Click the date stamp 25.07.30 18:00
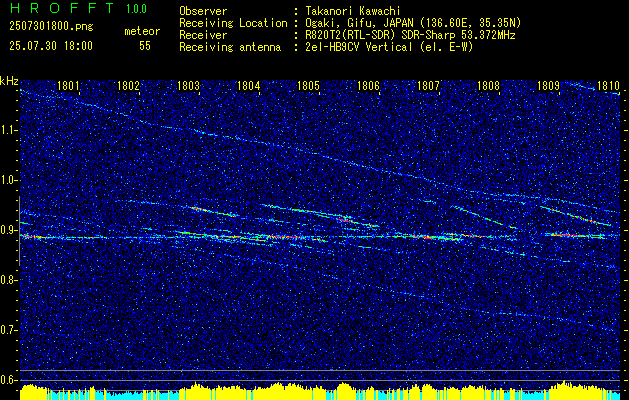The width and height of the screenshot is (629, 400). click(x=51, y=46)
